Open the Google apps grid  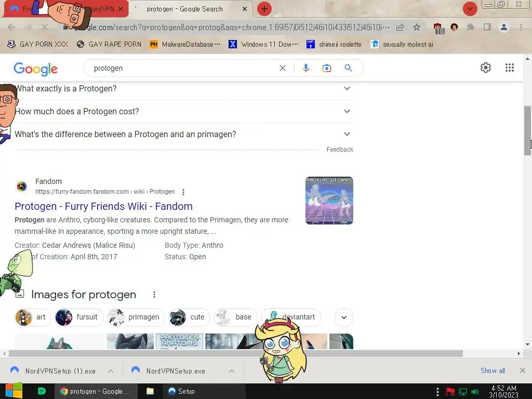(509, 68)
